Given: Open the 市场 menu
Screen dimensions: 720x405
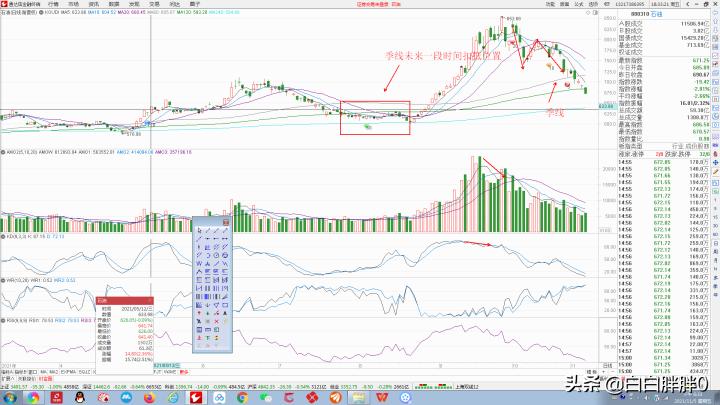Looking at the screenshot, I should (73, 4).
